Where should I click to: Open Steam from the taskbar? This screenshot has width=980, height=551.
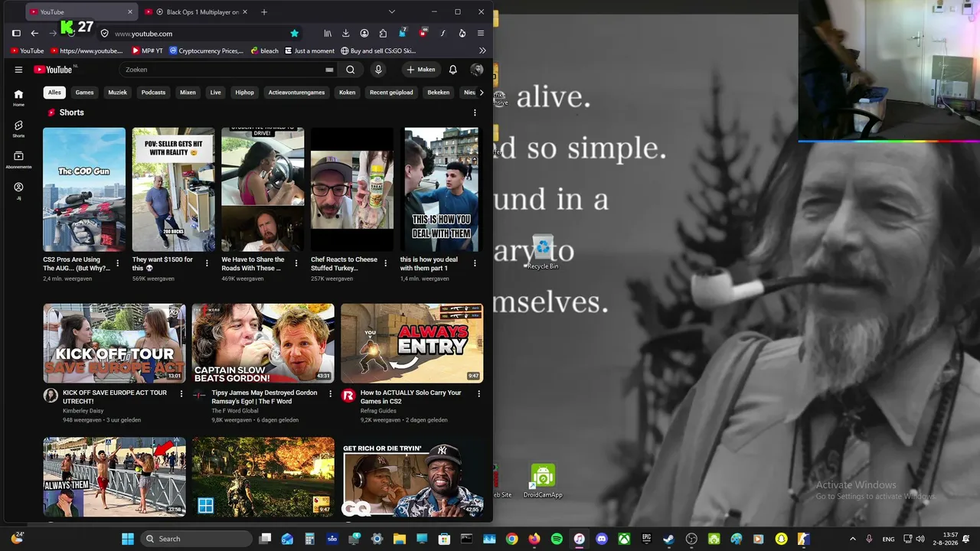[668, 539]
